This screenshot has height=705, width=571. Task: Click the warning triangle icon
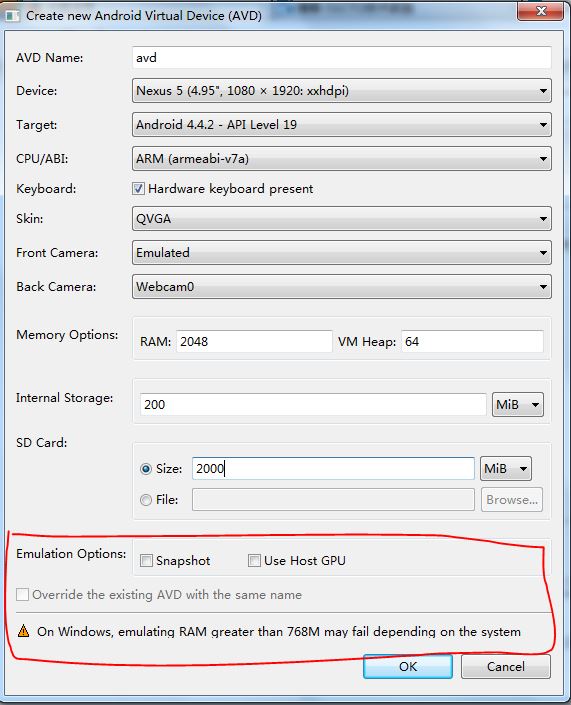click(23, 631)
